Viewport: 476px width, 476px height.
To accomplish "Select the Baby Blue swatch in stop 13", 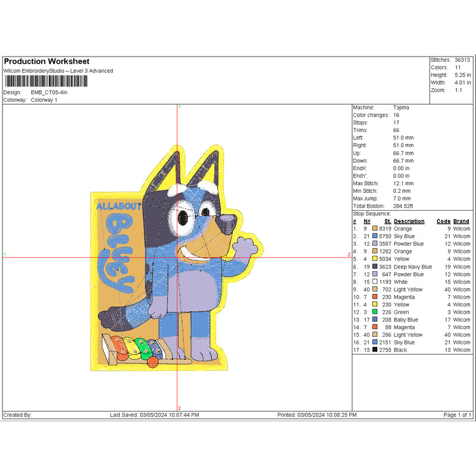I will (x=375, y=320).
